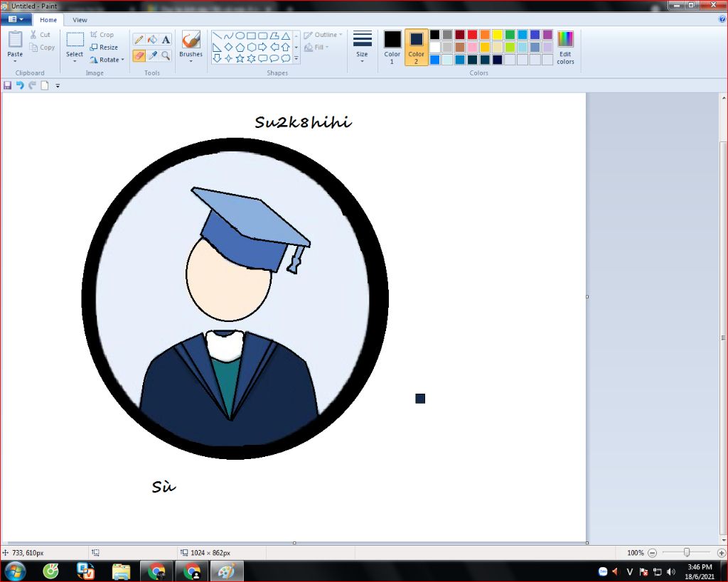Open Customize Quick Access Toolbar dropdown

58,86
